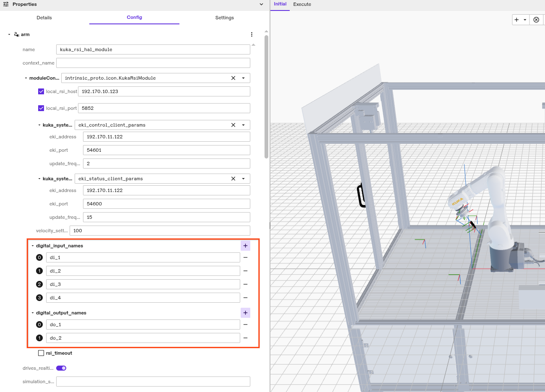Clear eki_status_client_params using the X button
This screenshot has width=545, height=392.
click(x=233, y=178)
